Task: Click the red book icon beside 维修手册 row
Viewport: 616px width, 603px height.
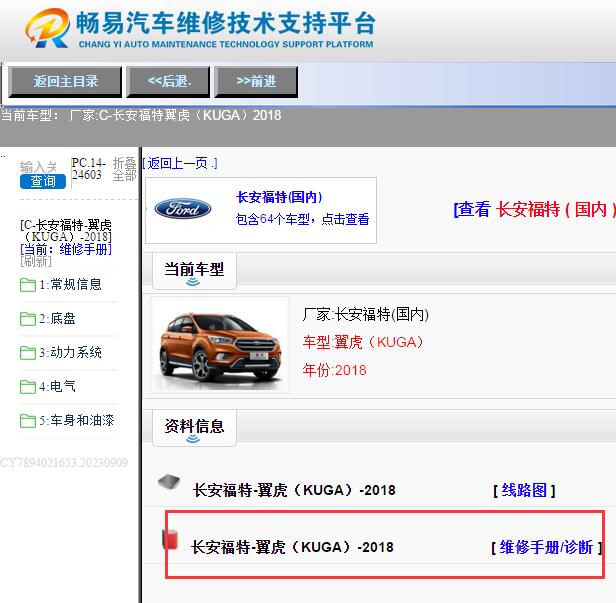Action: (x=170, y=539)
